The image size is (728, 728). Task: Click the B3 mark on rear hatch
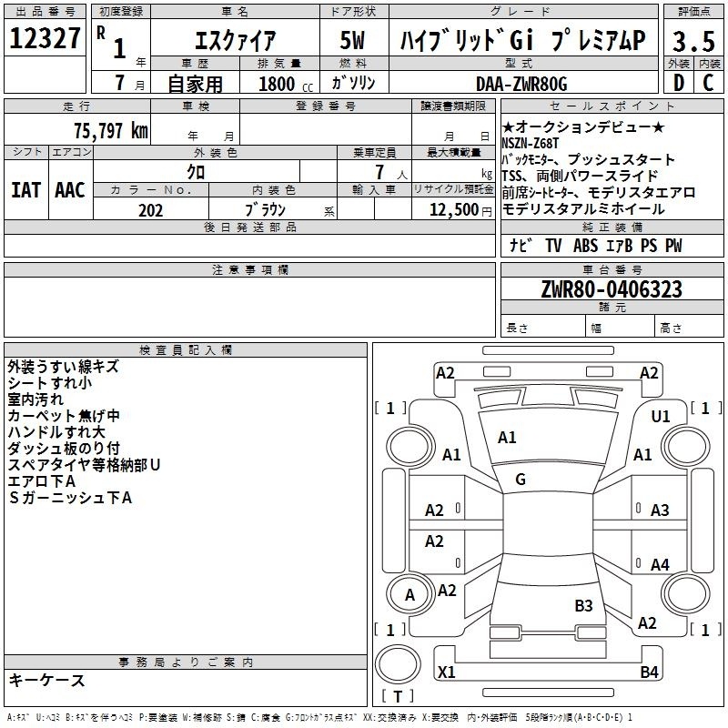pos(583,606)
